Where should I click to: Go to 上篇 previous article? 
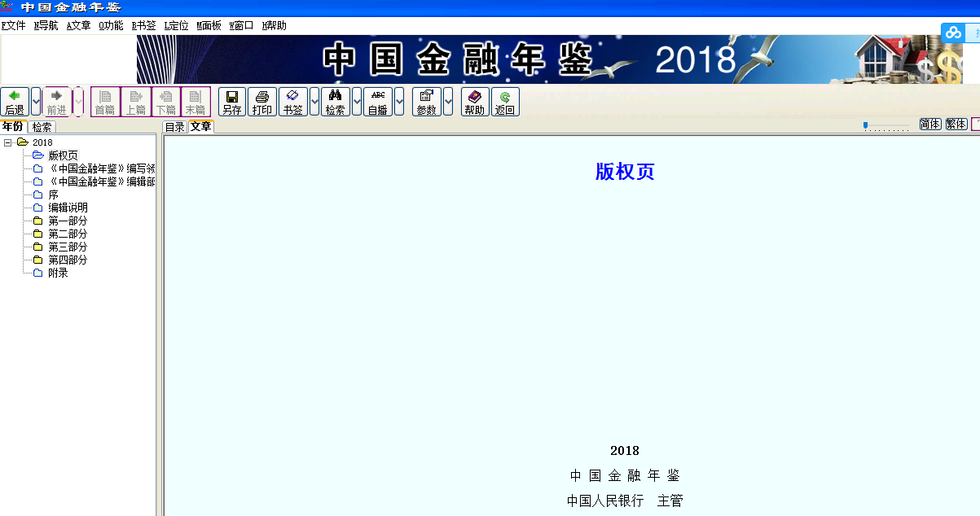pyautogui.click(x=135, y=102)
